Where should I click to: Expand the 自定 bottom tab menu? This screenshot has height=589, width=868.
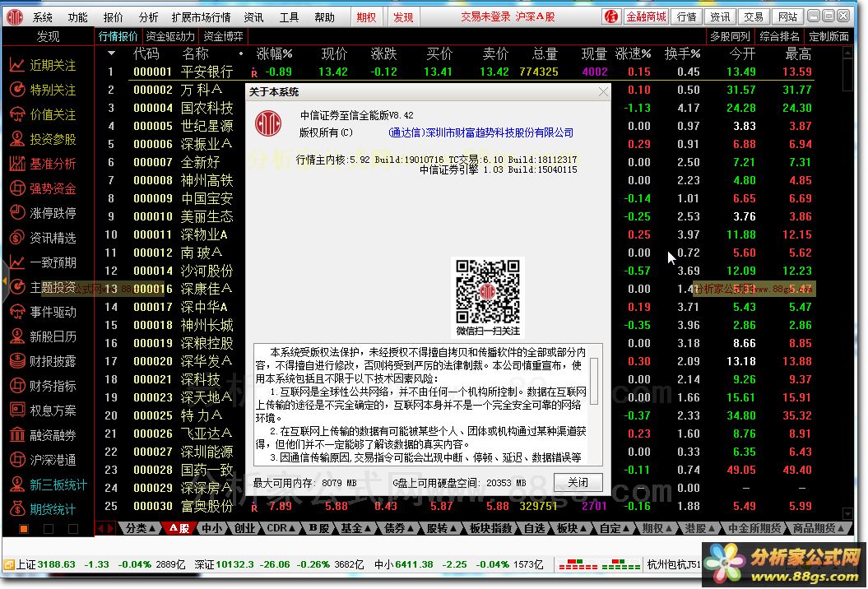615,529
